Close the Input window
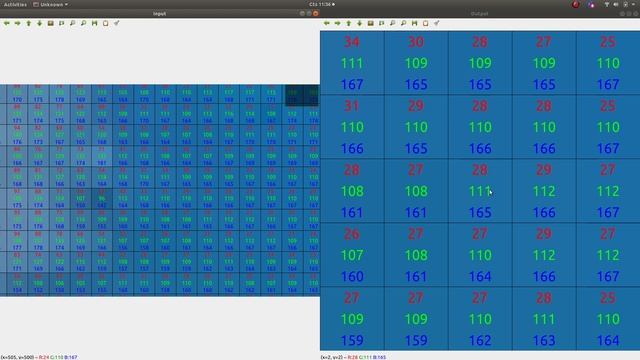The height and width of the screenshot is (360, 640). [x=316, y=13]
